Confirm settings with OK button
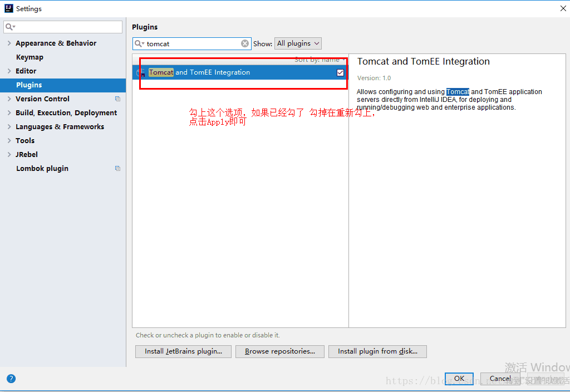 [x=459, y=379]
